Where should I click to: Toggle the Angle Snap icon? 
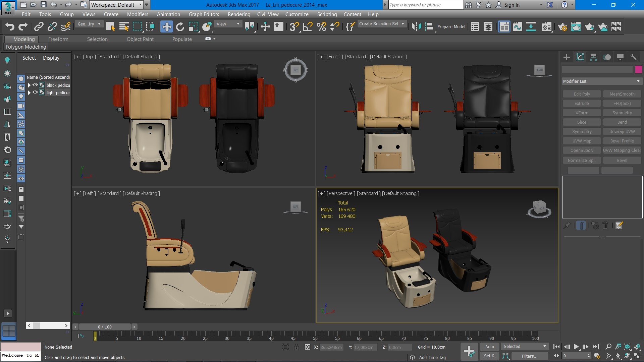[x=308, y=26]
